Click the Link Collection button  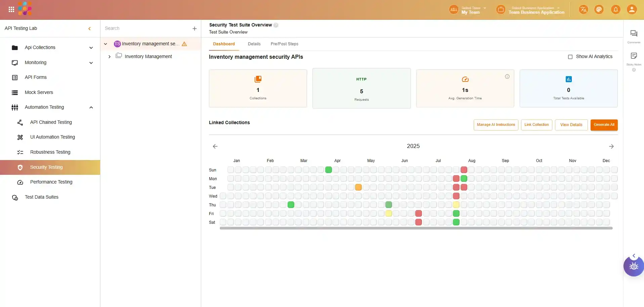click(536, 125)
